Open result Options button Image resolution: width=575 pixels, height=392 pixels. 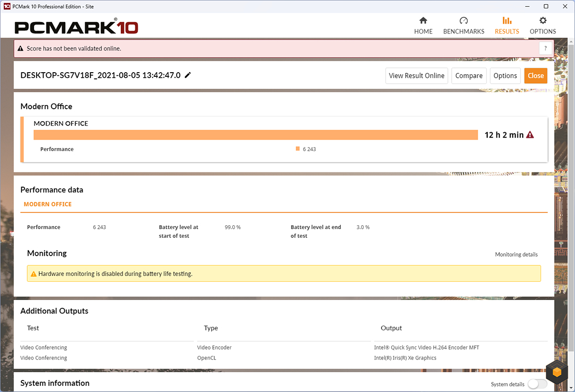[x=505, y=76]
